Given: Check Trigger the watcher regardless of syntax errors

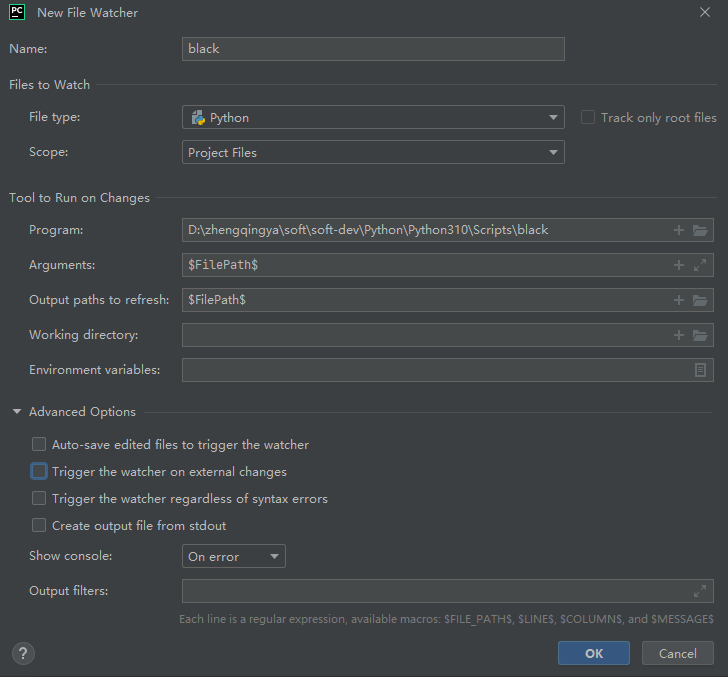Looking at the screenshot, I should pyautogui.click(x=39, y=498).
